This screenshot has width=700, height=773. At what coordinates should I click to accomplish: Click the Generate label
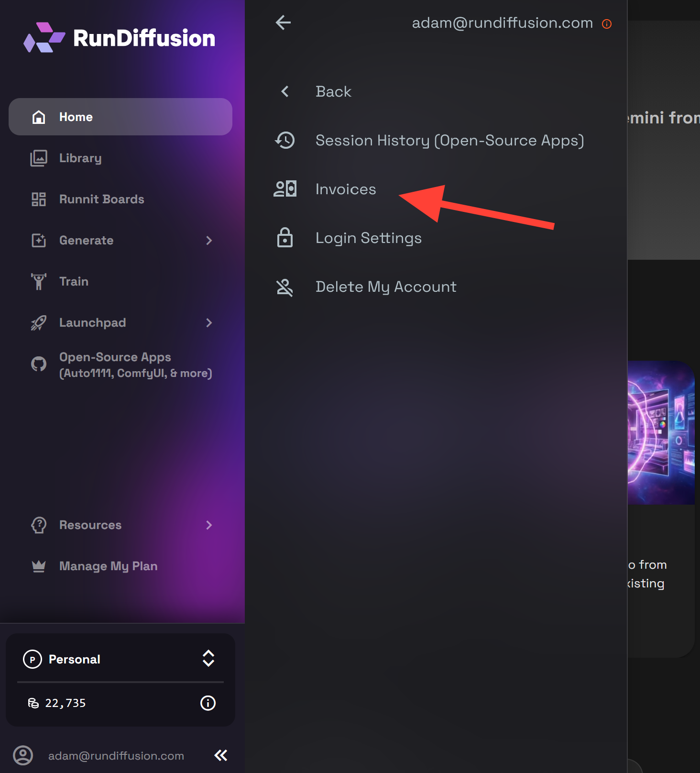point(87,241)
